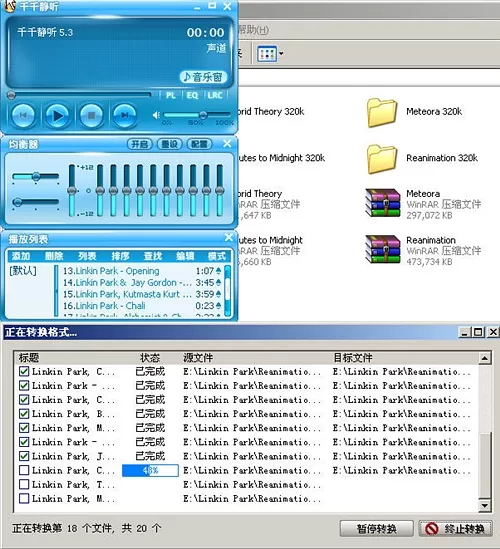Open the 删除 playlist menu

pos(54,256)
